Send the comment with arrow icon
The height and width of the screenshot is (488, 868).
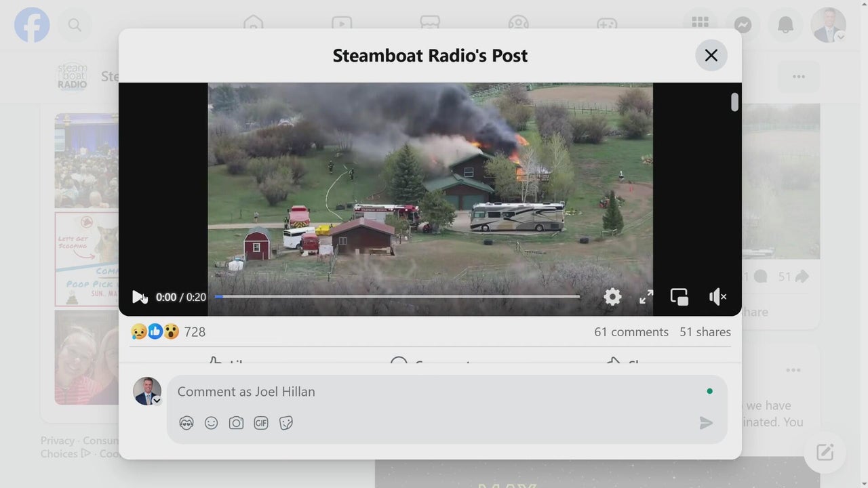[706, 423]
